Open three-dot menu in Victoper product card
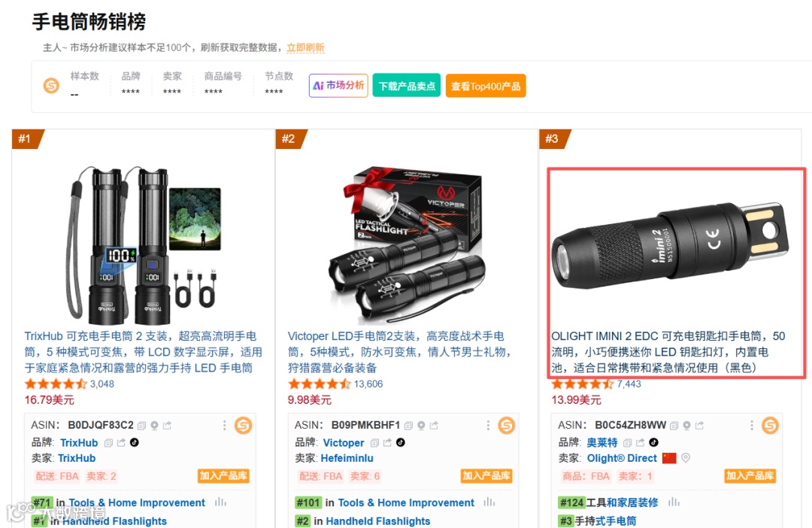 coord(488,426)
